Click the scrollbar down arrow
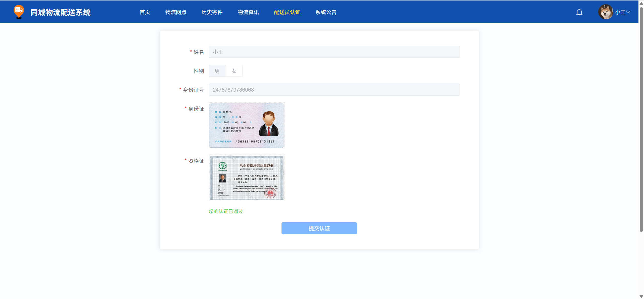The height and width of the screenshot is (299, 644). click(641, 296)
